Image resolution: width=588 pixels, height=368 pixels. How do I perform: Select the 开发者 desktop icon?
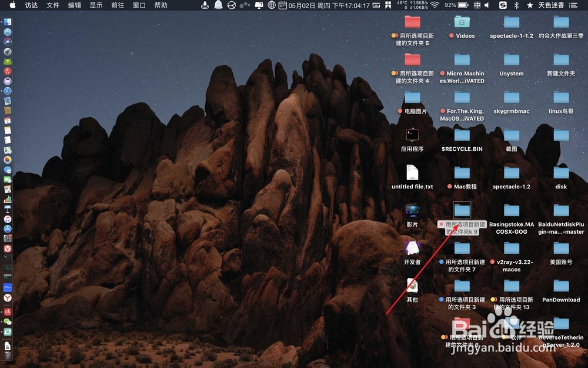coord(413,253)
